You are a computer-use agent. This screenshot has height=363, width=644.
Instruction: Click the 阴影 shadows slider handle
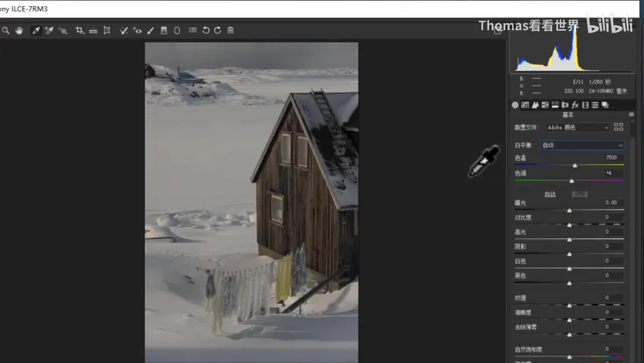tap(569, 254)
